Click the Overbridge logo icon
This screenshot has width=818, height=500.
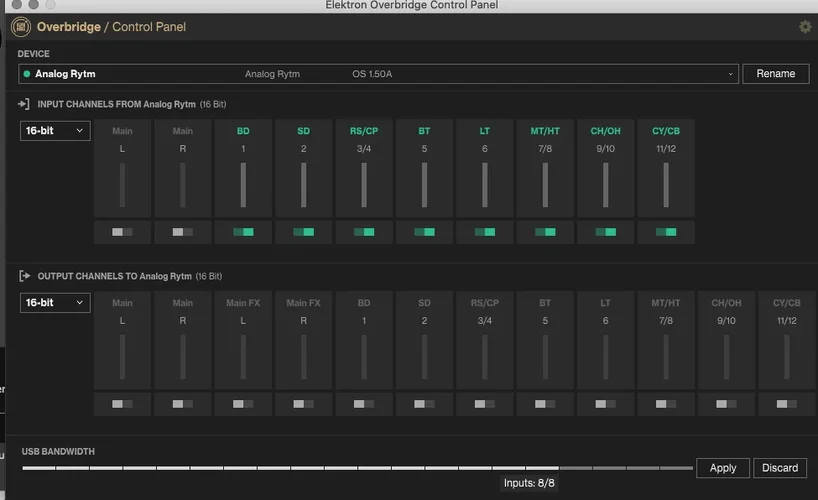pos(21,27)
